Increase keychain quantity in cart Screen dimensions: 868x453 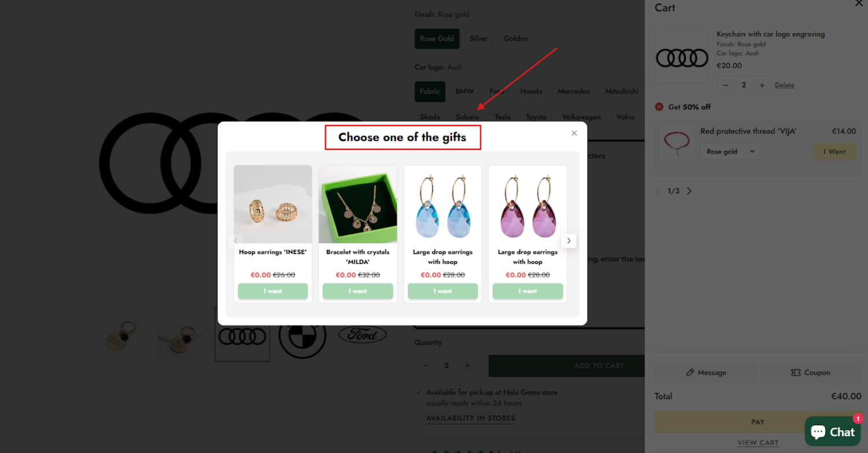(x=762, y=85)
